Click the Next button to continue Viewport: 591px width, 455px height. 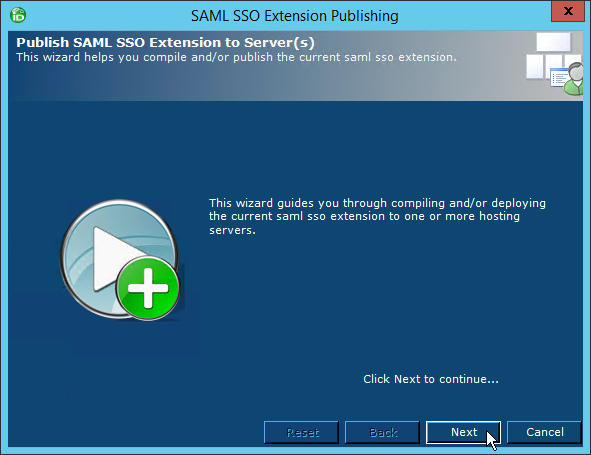coord(463,432)
